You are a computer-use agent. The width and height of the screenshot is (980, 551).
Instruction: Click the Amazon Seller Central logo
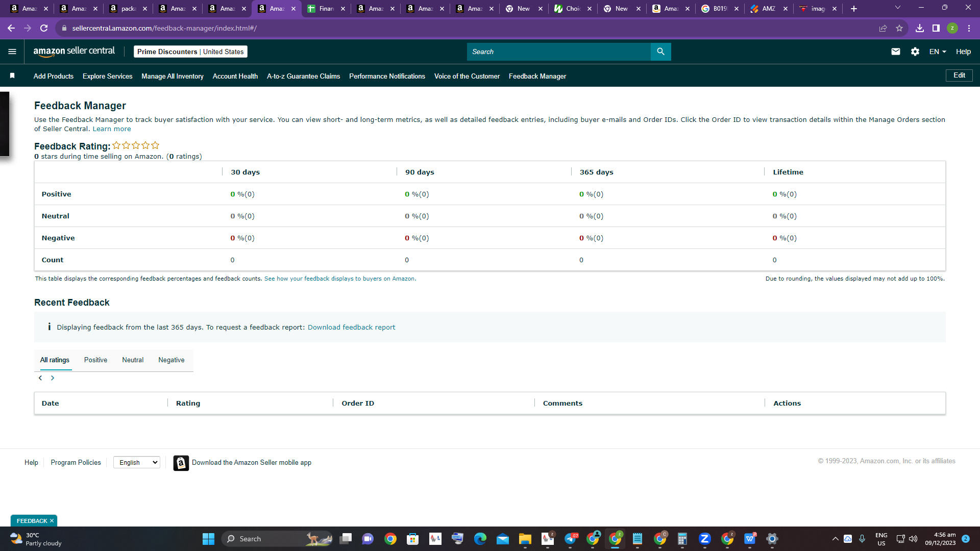pyautogui.click(x=74, y=52)
